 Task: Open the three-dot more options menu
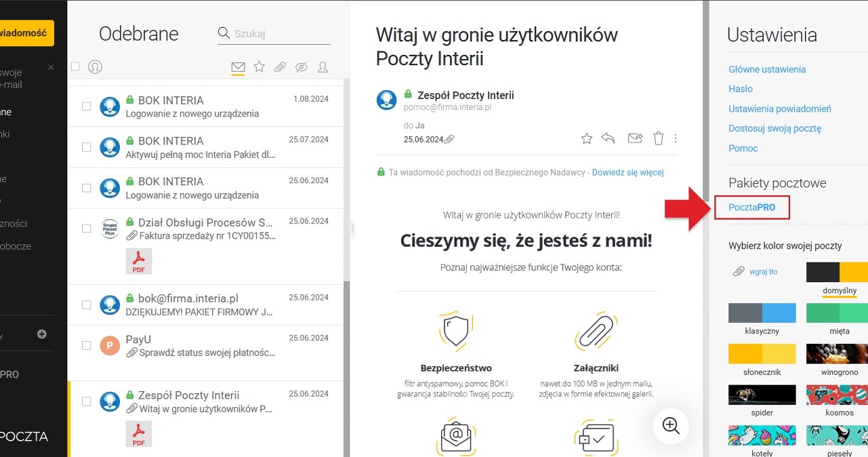coord(676,139)
